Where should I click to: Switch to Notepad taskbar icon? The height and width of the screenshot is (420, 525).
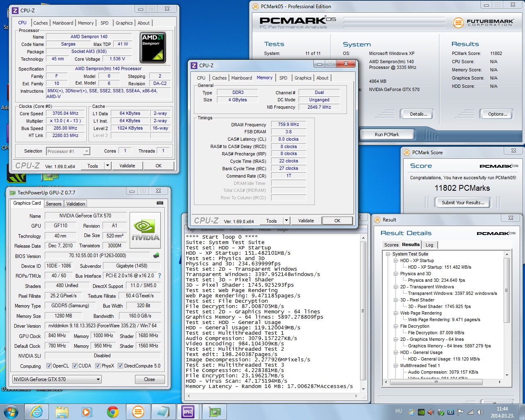click(x=163, y=412)
